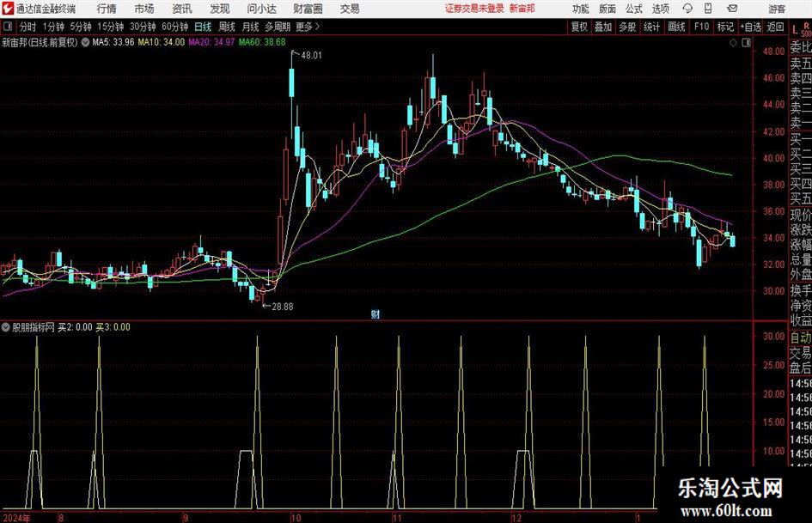This screenshot has width=812, height=523.
Task: Select the 日线 daily period tab
Action: tap(203, 27)
